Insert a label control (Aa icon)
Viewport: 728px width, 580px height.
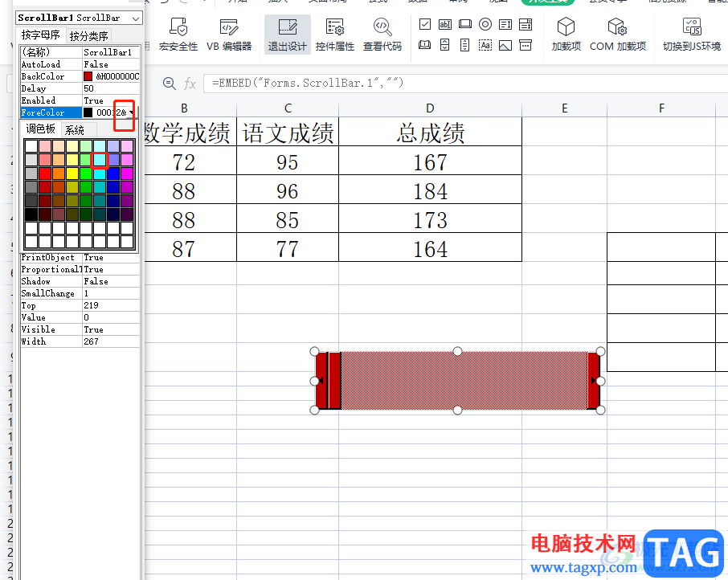coord(485,45)
